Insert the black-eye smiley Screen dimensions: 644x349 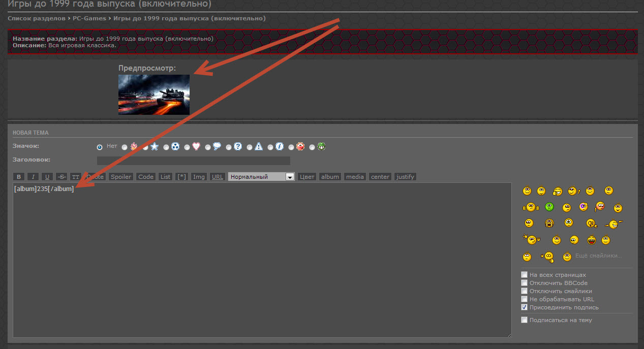point(583,207)
